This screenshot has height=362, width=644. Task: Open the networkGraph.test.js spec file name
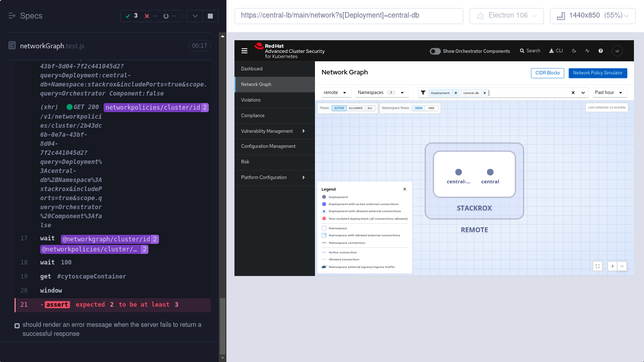point(52,46)
